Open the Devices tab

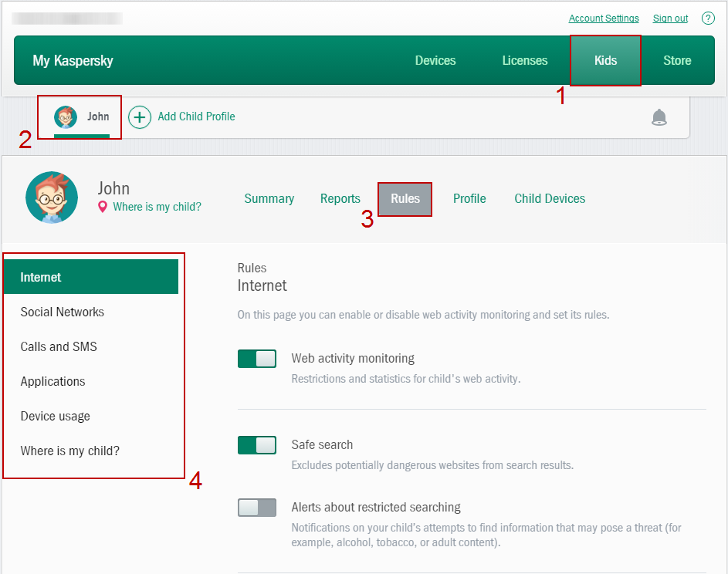pos(435,60)
